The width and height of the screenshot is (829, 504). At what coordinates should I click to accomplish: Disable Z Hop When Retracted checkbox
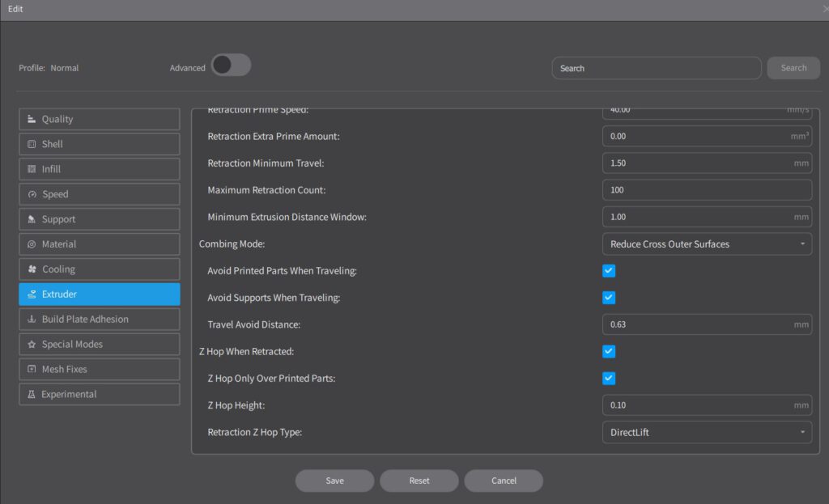[609, 351]
